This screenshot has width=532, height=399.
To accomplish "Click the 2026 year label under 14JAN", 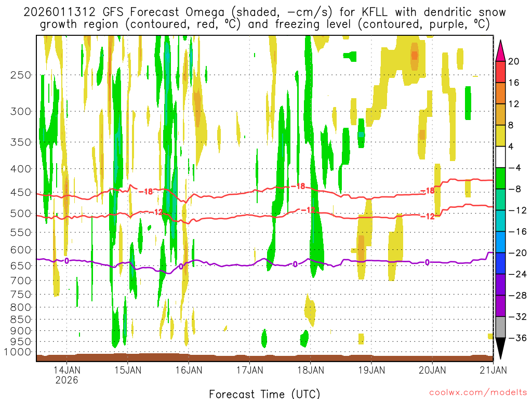I will tap(67, 380).
